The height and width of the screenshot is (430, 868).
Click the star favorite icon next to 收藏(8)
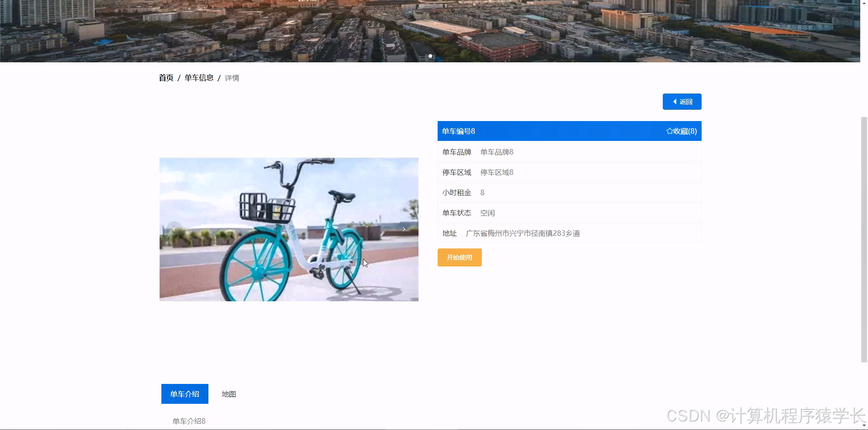click(x=670, y=131)
